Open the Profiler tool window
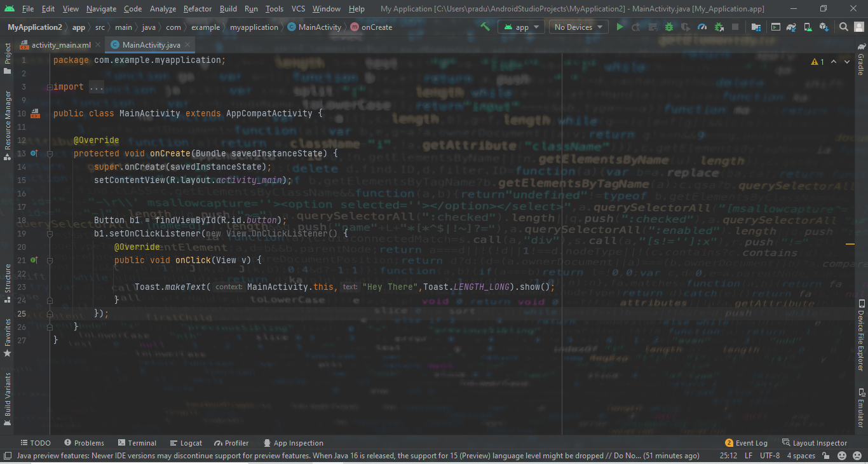 point(231,443)
